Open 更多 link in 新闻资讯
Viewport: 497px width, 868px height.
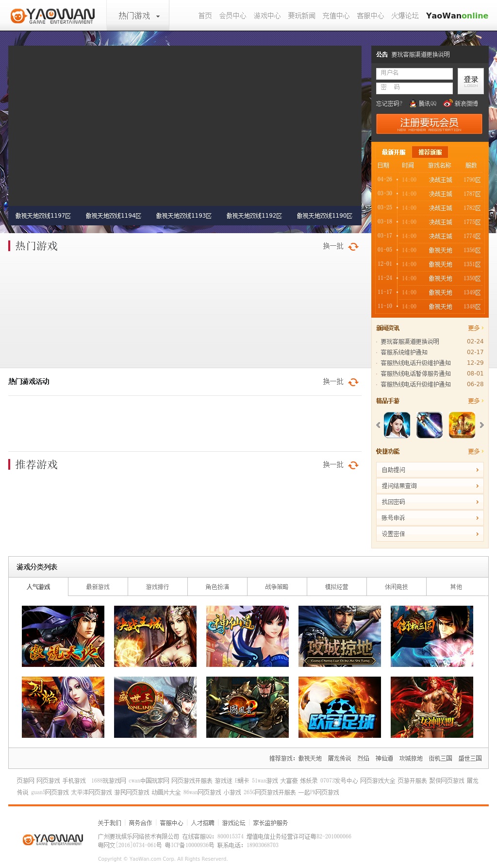pyautogui.click(x=475, y=328)
